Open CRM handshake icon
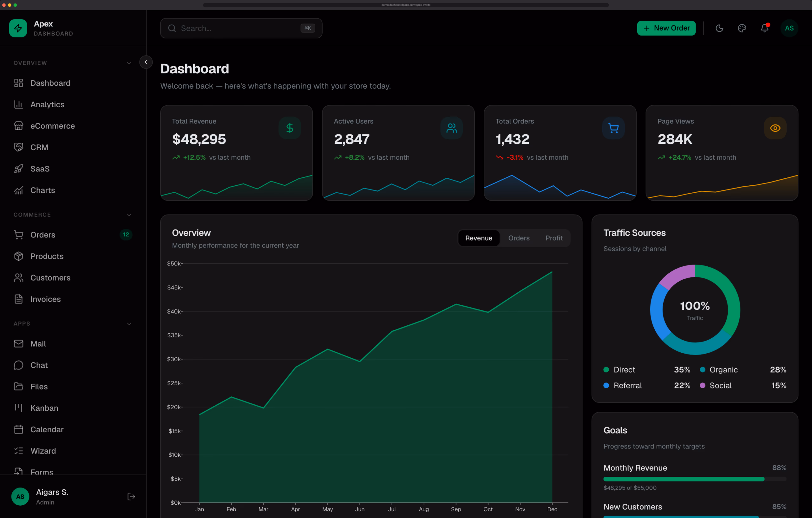 (18, 148)
